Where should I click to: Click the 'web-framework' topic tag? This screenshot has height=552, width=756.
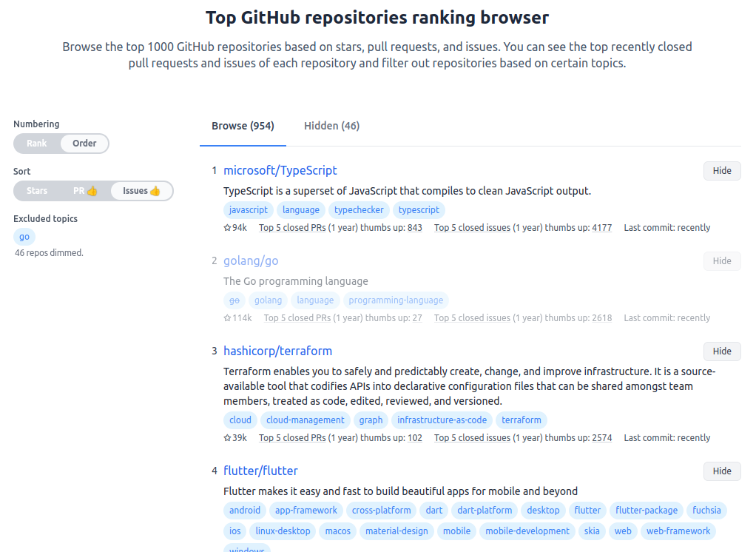pos(678,531)
